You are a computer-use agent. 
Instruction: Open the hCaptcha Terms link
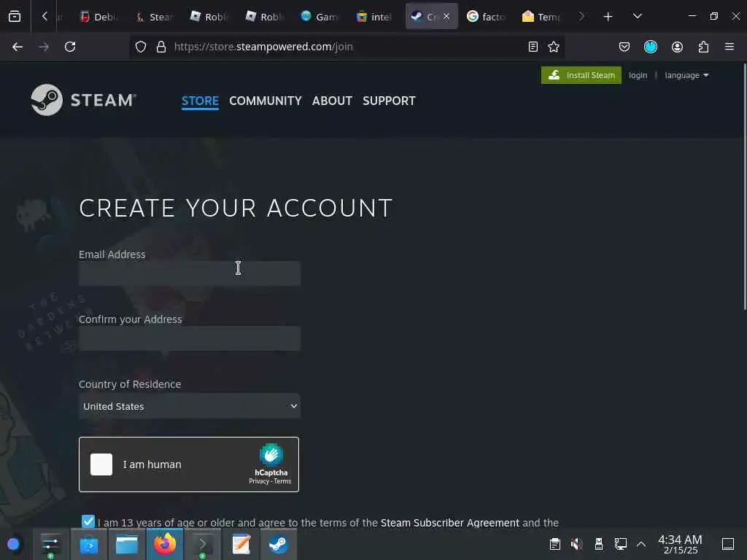click(282, 481)
